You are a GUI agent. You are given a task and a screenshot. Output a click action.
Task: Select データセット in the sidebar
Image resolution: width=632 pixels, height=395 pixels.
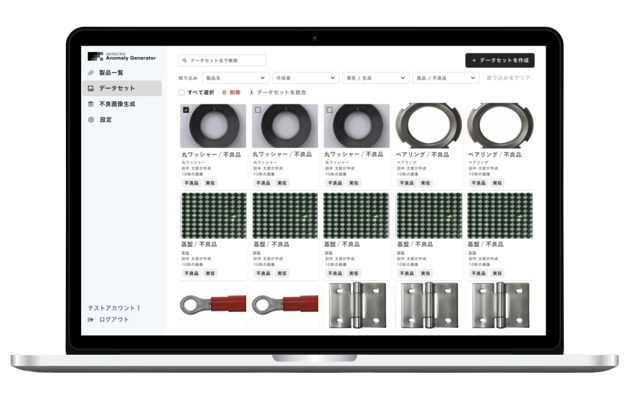click(x=122, y=88)
